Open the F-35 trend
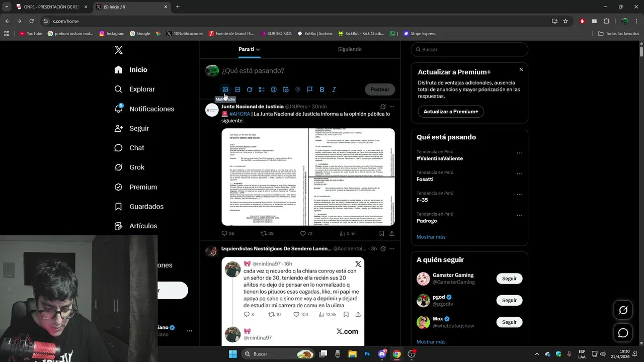This screenshot has width=644, height=362. 422,200
